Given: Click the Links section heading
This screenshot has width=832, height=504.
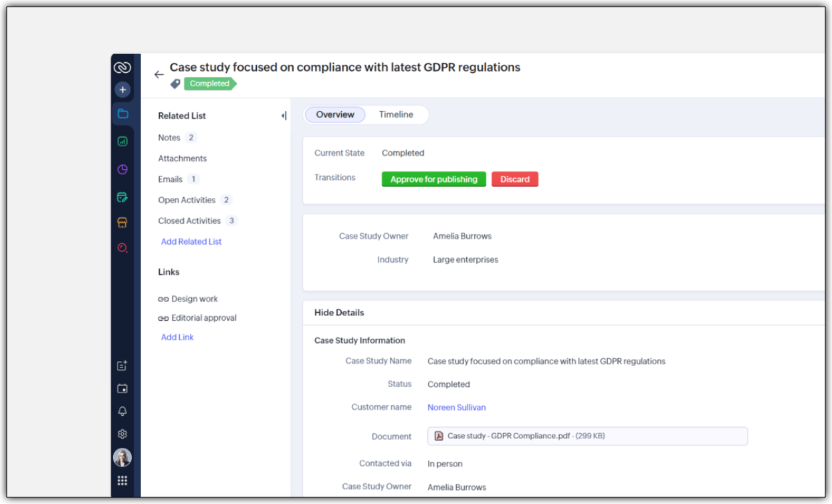Looking at the screenshot, I should [169, 272].
